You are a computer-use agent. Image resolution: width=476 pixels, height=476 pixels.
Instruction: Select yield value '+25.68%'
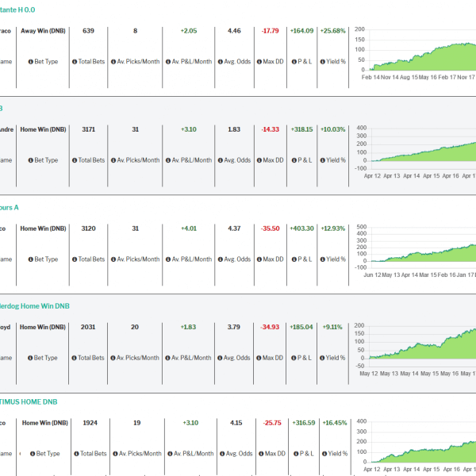click(333, 31)
